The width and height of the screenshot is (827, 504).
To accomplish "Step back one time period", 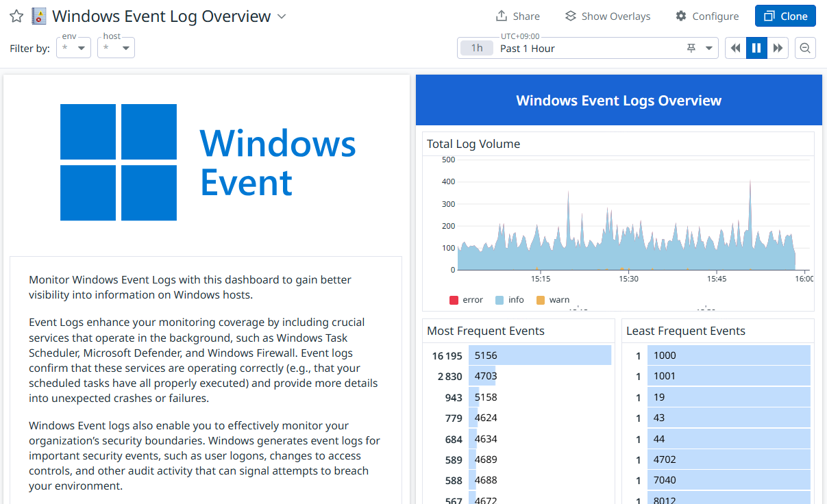I will pyautogui.click(x=736, y=48).
